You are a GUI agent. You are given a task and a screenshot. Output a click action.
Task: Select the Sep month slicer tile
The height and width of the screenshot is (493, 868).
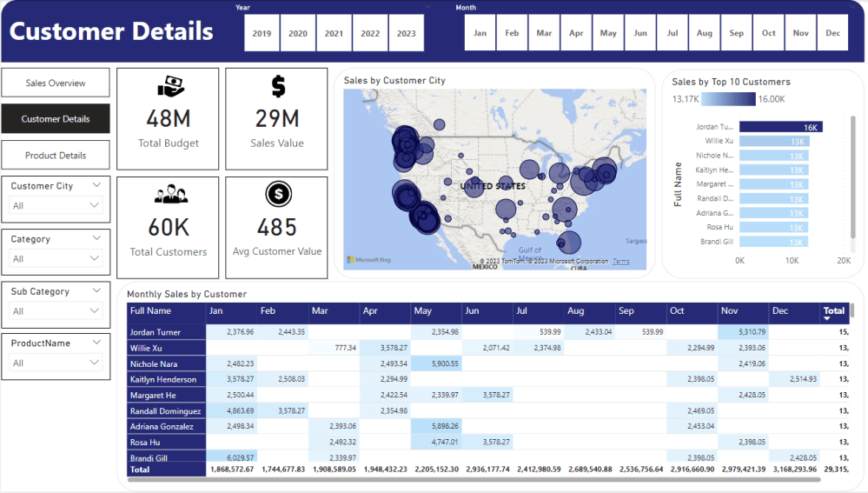pyautogui.click(x=737, y=33)
